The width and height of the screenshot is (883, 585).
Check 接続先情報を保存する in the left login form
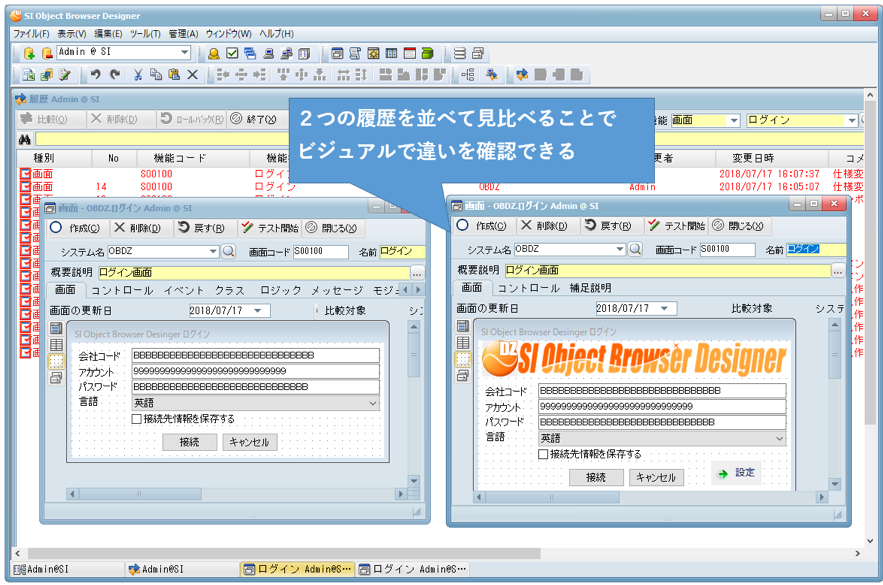point(137,419)
